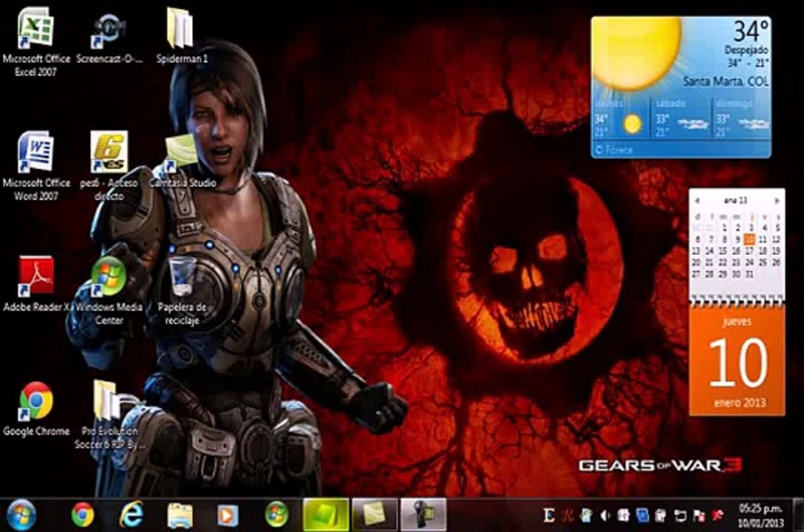Open the Action Center flag tray icon

point(699,516)
